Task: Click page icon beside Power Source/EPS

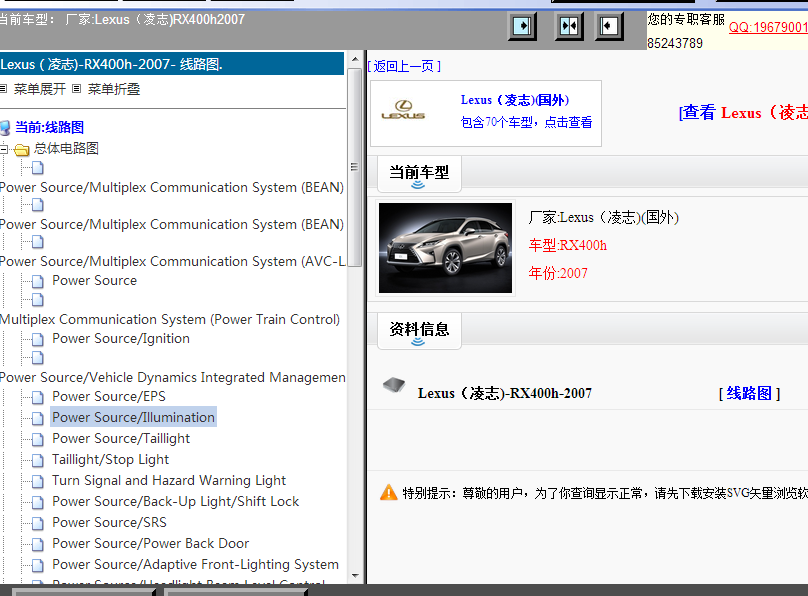Action: point(38,397)
